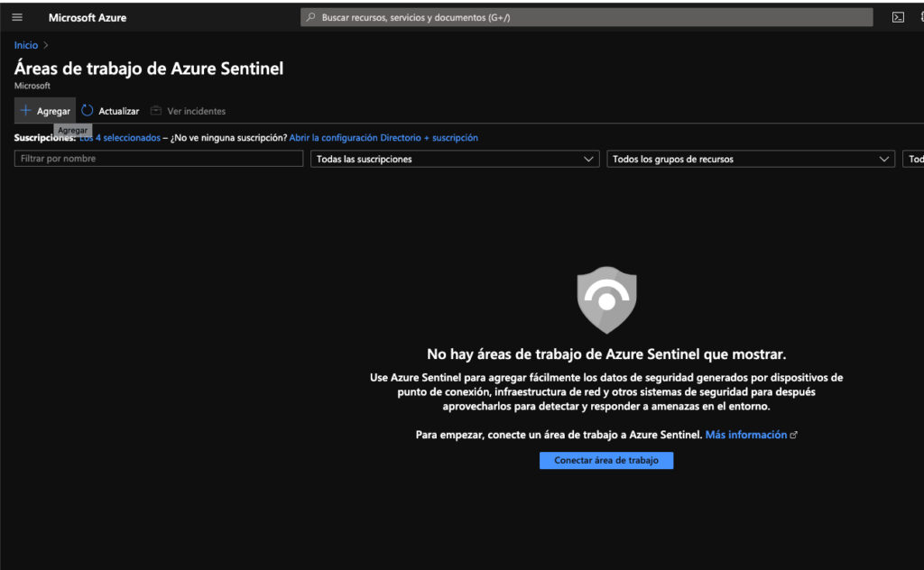The image size is (924, 570).
Task: Click the magnifier icon in search bar
Action: pyautogui.click(x=311, y=17)
